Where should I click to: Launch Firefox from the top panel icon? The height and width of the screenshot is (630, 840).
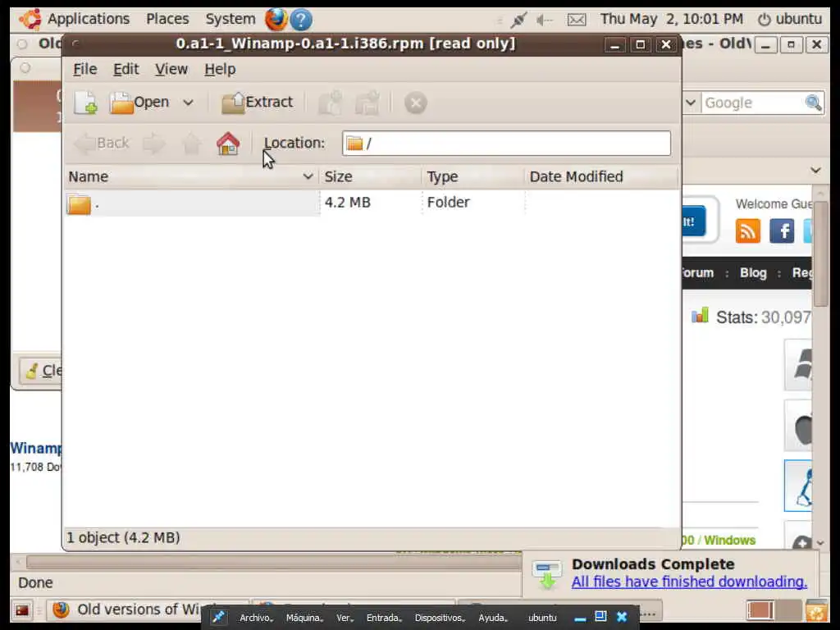(276, 20)
